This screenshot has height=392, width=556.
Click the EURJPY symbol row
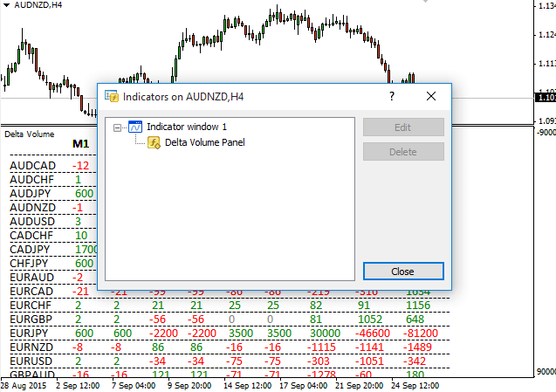(31, 333)
